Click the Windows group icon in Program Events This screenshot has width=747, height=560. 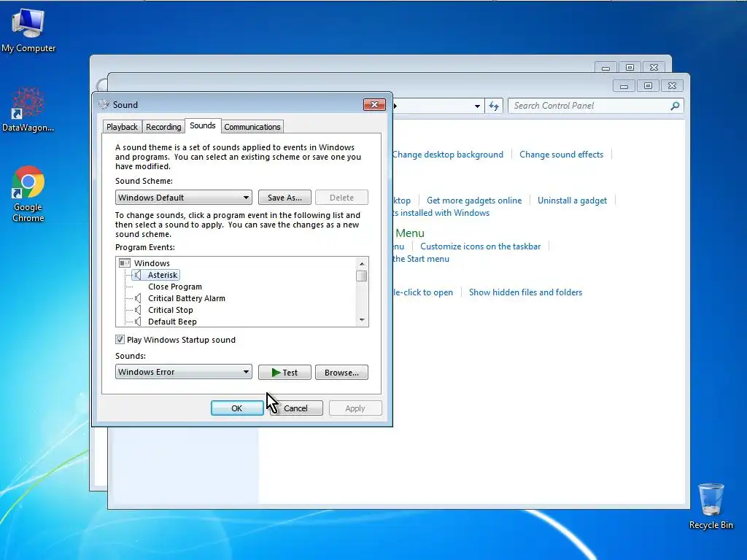click(x=125, y=262)
